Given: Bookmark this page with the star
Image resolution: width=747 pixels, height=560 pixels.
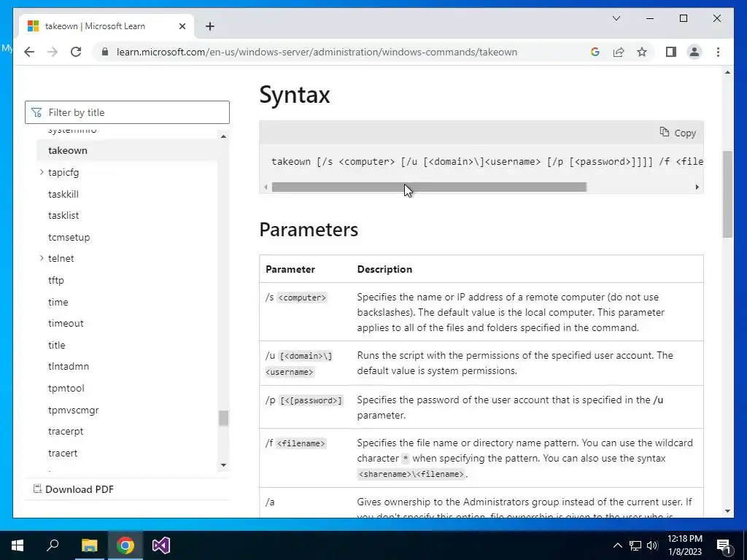Looking at the screenshot, I should pyautogui.click(x=642, y=52).
